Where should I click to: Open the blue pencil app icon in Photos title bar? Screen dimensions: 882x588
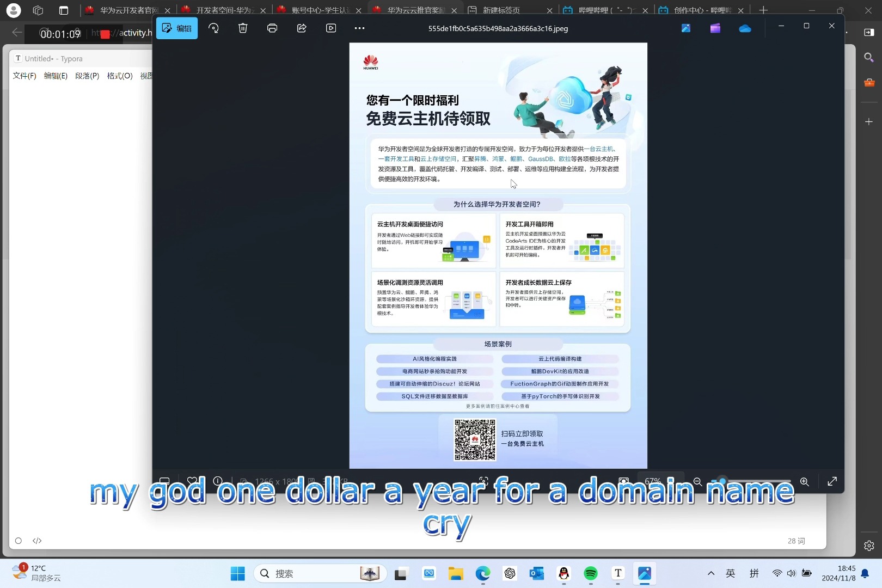686,28
